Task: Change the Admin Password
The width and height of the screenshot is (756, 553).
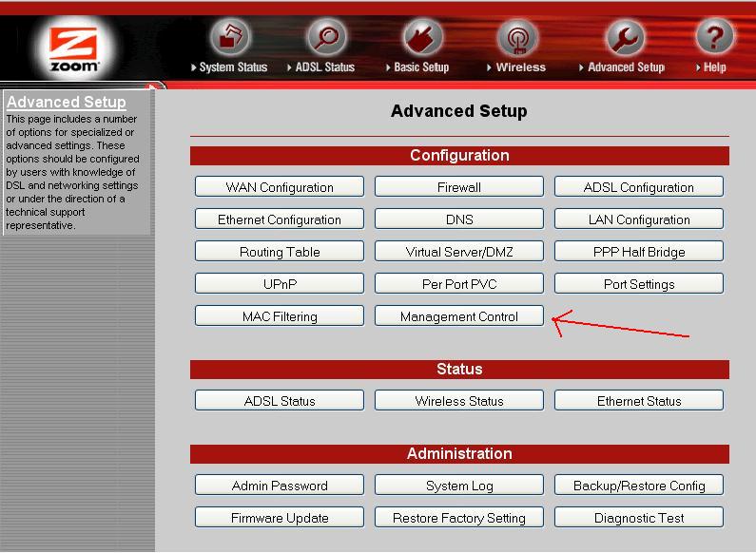Action: point(280,486)
